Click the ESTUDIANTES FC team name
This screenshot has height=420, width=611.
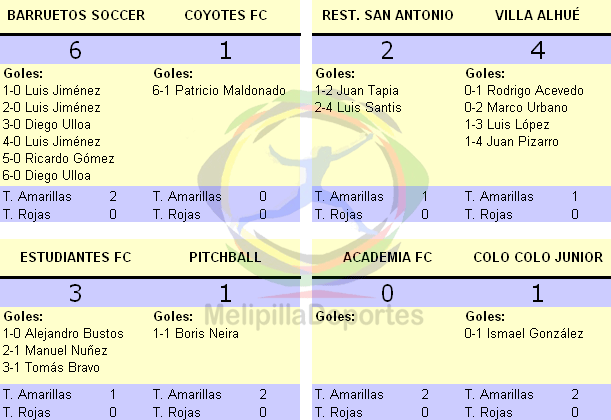[76, 257]
